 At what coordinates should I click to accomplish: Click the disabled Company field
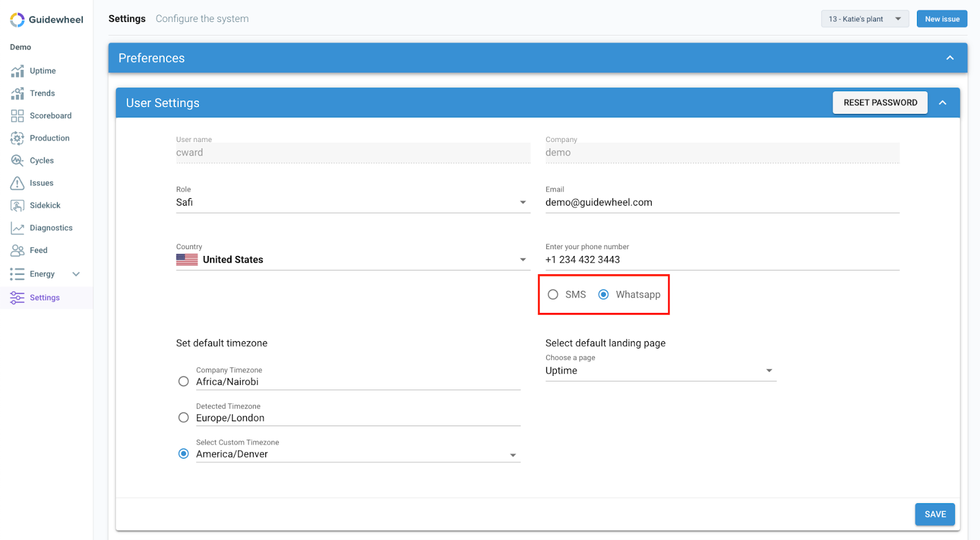tap(722, 153)
